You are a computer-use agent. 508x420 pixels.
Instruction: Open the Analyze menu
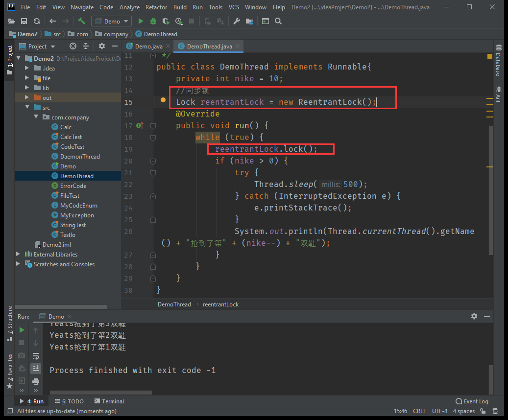130,7
